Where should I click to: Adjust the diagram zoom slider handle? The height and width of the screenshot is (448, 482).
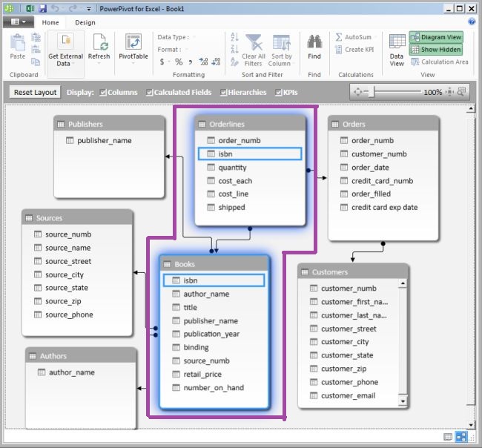372,92
